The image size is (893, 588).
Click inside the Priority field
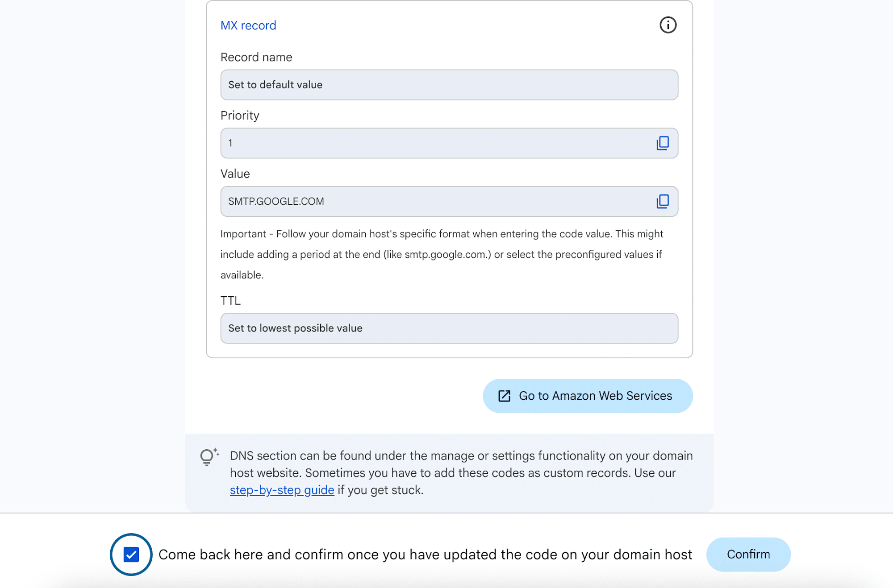tap(438, 143)
